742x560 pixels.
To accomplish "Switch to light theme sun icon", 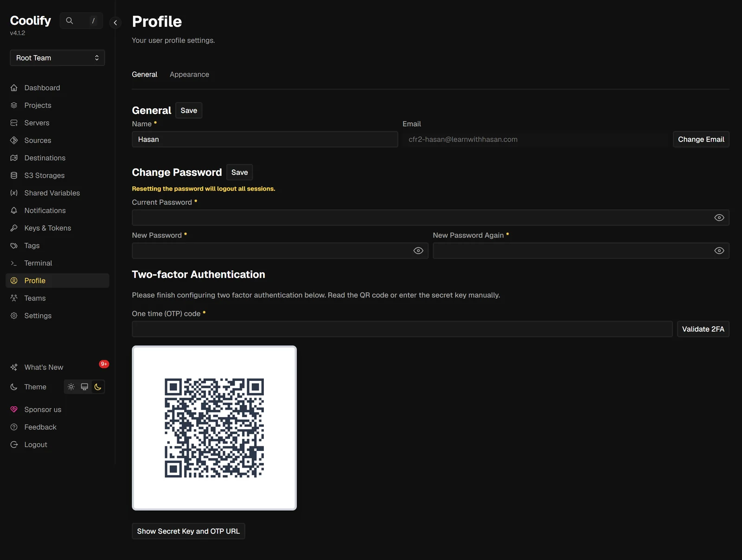I will [x=71, y=387].
